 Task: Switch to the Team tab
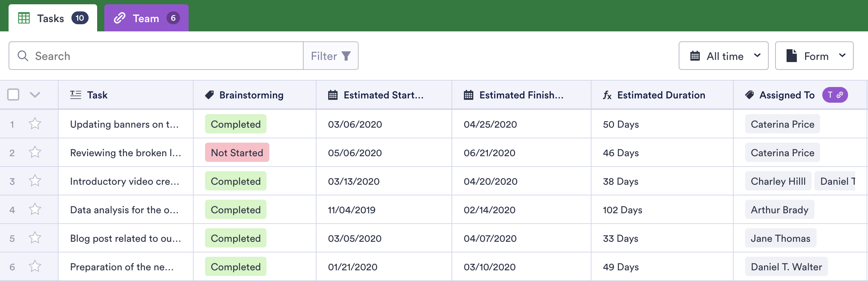click(x=146, y=18)
